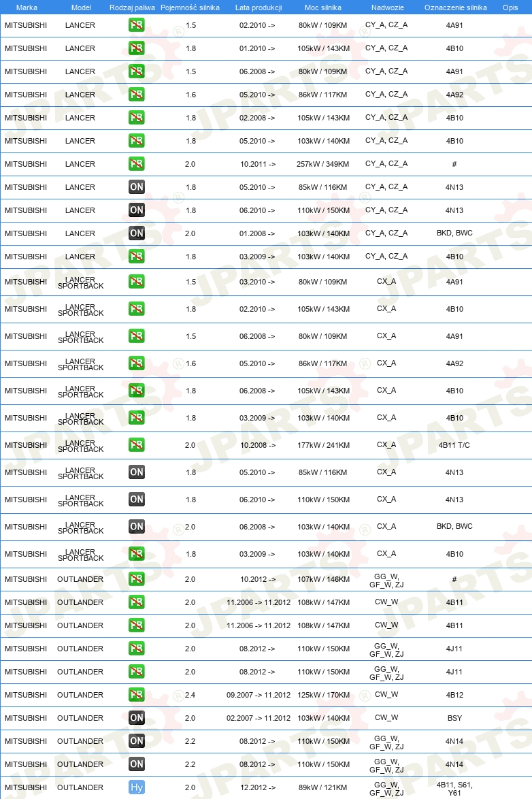Click the 03.2010 -> production date cell
The height and width of the screenshot is (799, 532).
(257, 282)
